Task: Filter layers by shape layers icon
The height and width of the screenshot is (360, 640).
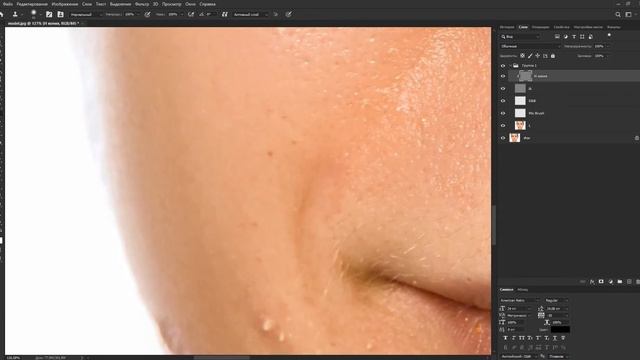Action: point(582,37)
